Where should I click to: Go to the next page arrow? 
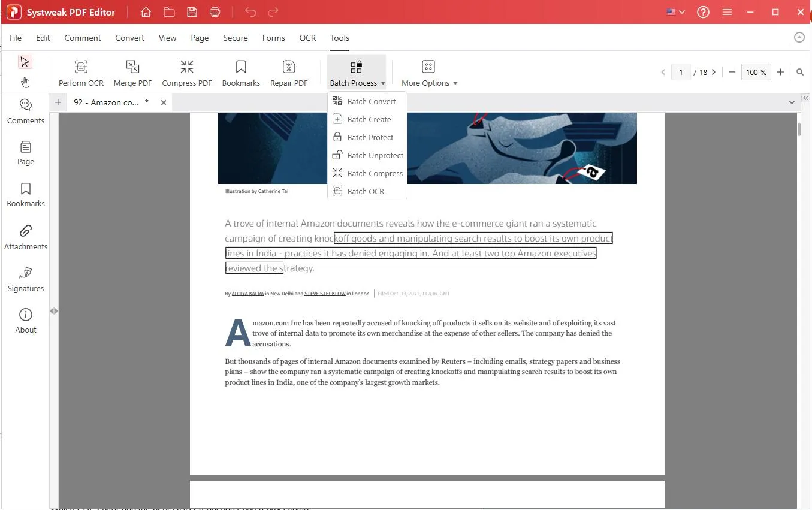(714, 72)
